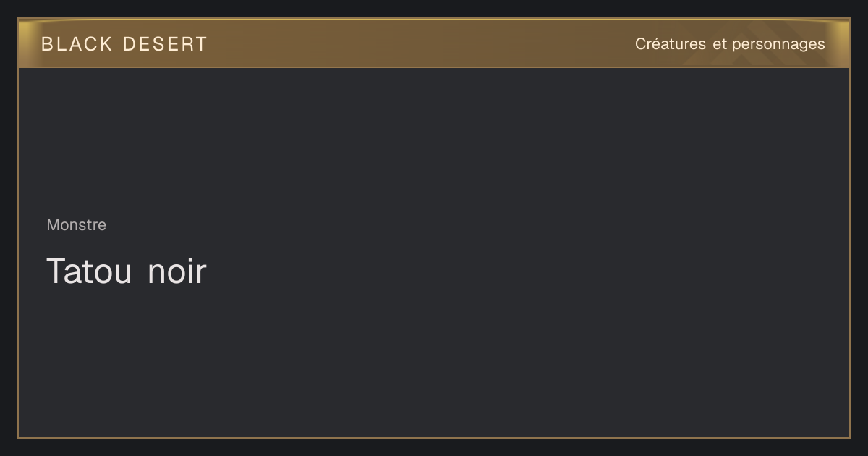Click the word personnages in the header
This screenshot has width=868, height=456.
pos(778,45)
